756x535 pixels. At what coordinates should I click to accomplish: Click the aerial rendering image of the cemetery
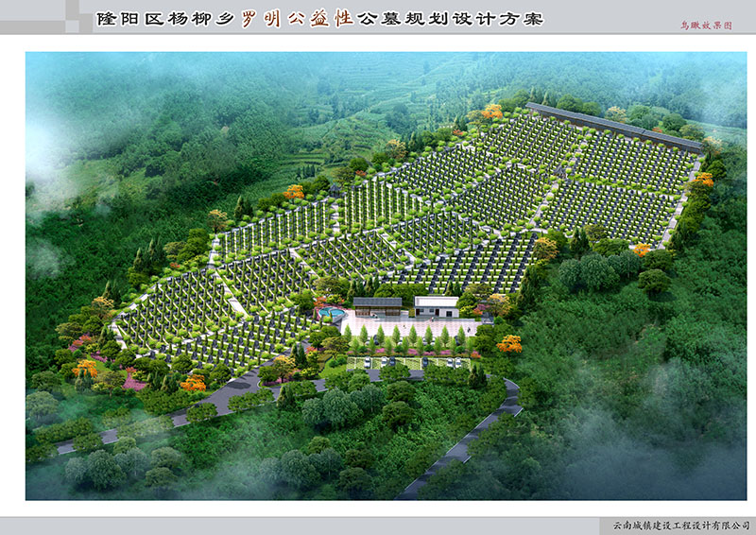pyautogui.click(x=386, y=275)
